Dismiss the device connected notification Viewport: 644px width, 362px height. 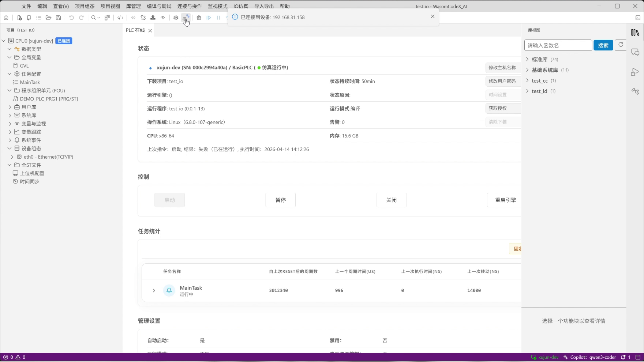pyautogui.click(x=433, y=16)
